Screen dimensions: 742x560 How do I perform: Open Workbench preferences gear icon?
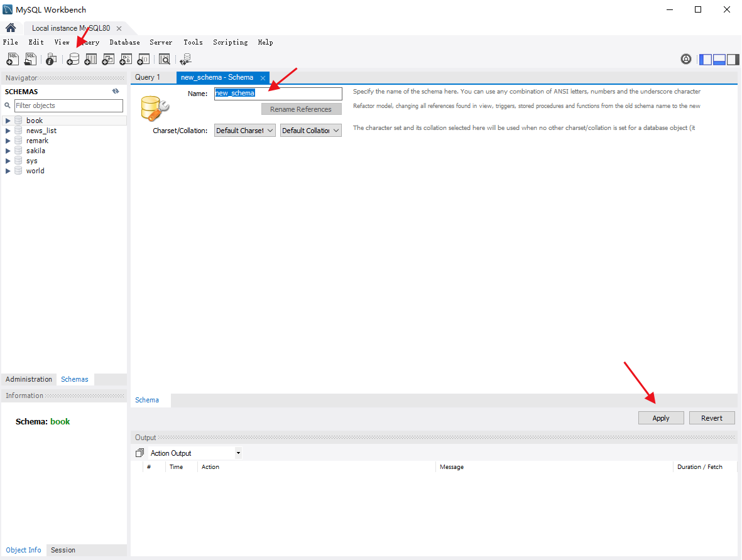[685, 59]
